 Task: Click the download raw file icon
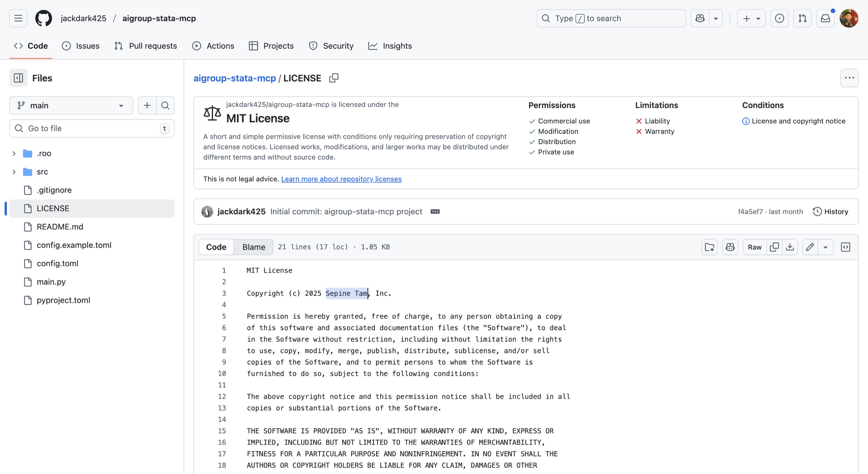(790, 247)
